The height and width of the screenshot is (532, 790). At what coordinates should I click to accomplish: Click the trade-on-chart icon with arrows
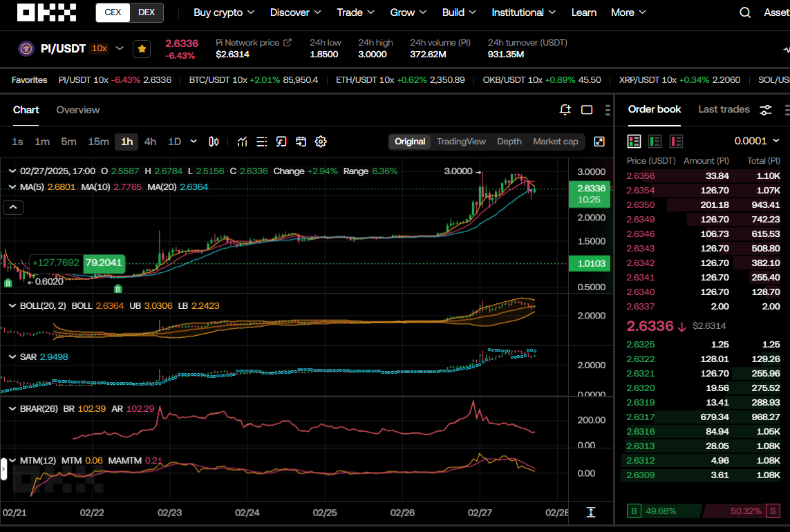(301, 142)
